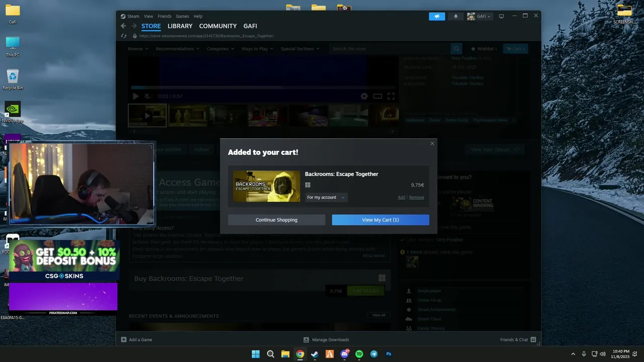Open the GAFI profile tab
The width and height of the screenshot is (644, 362).
[250, 26]
